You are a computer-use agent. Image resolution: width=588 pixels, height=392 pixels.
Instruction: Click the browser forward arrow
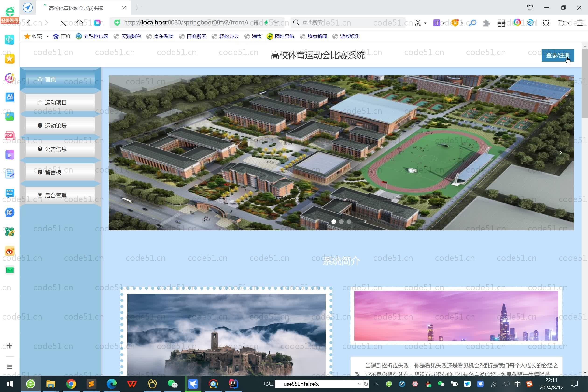[x=46, y=23]
